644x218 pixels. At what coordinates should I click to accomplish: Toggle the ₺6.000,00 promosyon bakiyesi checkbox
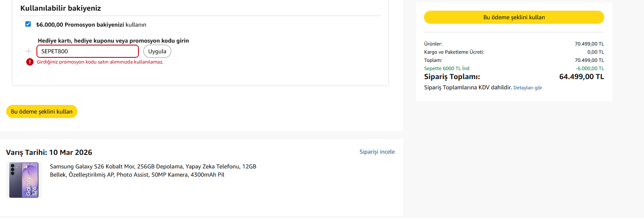point(28,24)
